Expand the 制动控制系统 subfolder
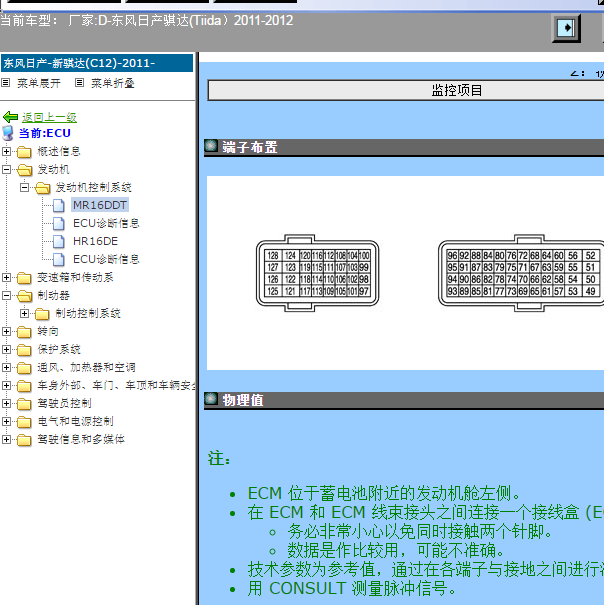 (24, 313)
